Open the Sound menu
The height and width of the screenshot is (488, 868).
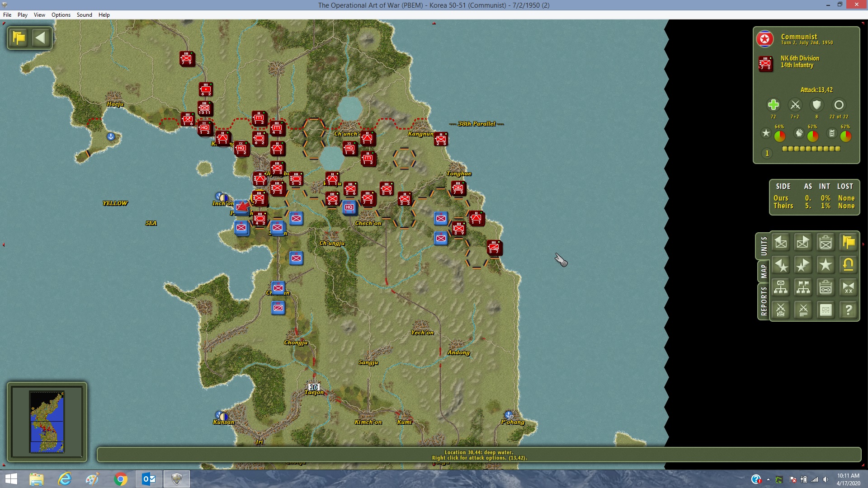[x=85, y=15]
